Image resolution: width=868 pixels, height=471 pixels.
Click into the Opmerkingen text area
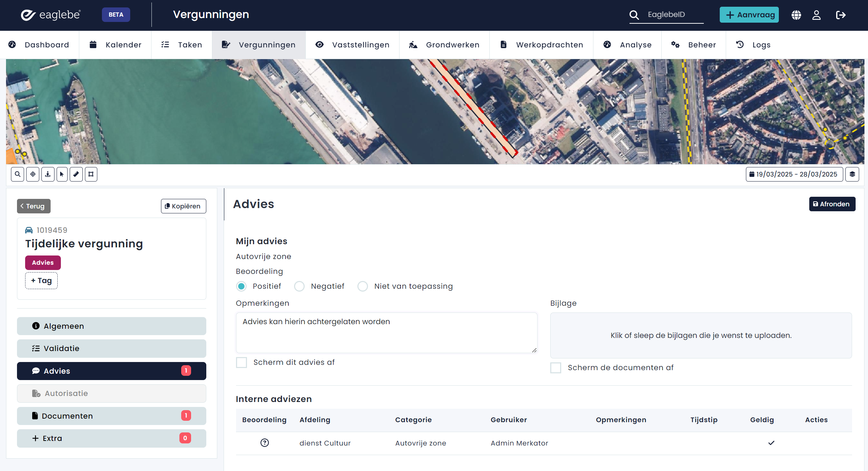click(386, 333)
